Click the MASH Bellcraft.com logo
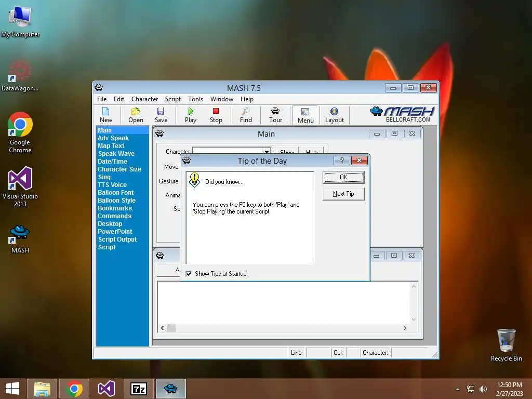Screen dimensions: 532x399 coord(402,114)
